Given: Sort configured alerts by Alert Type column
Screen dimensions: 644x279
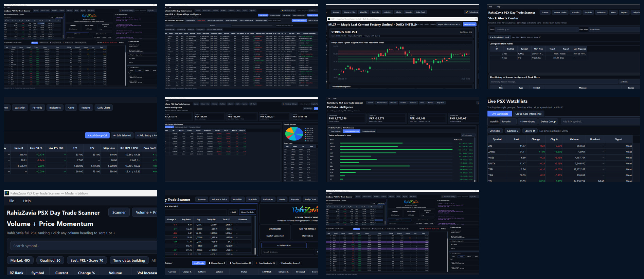Looking at the screenshot, I should point(538,49).
